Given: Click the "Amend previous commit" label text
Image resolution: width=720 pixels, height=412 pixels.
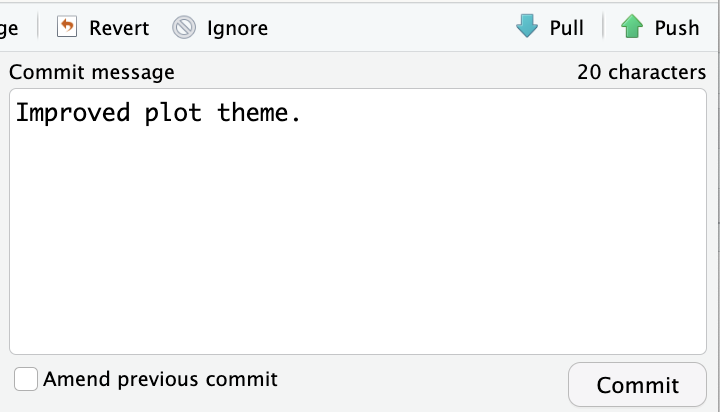Looking at the screenshot, I should tap(160, 380).
